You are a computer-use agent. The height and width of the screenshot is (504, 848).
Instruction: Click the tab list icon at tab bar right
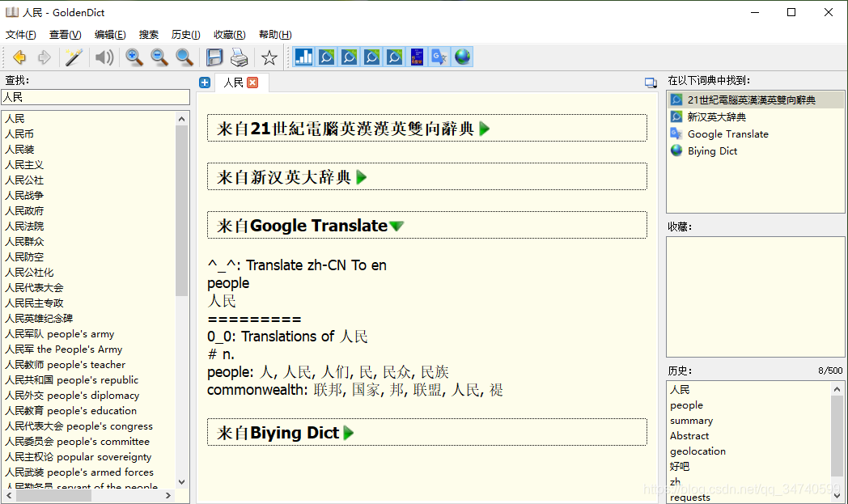[651, 83]
